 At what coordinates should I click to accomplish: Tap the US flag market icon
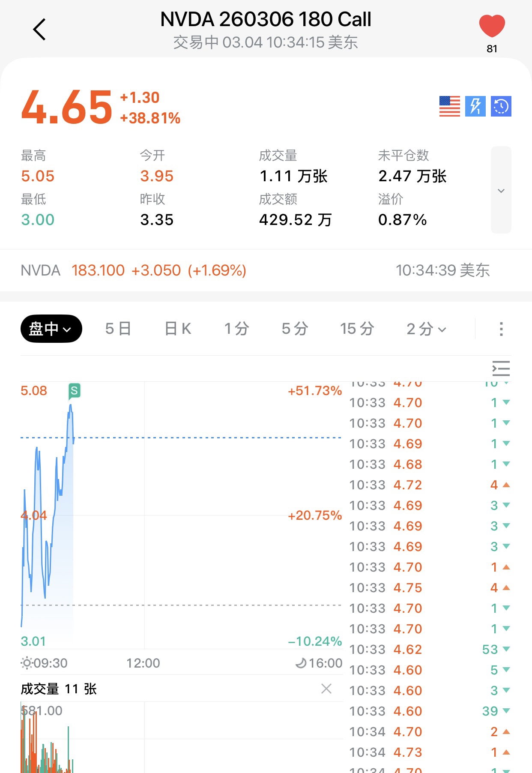[449, 106]
